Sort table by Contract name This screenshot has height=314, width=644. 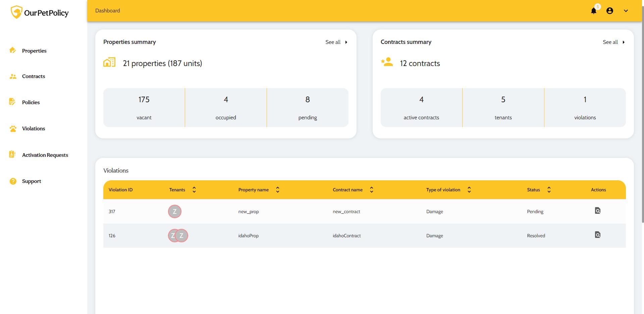point(371,190)
